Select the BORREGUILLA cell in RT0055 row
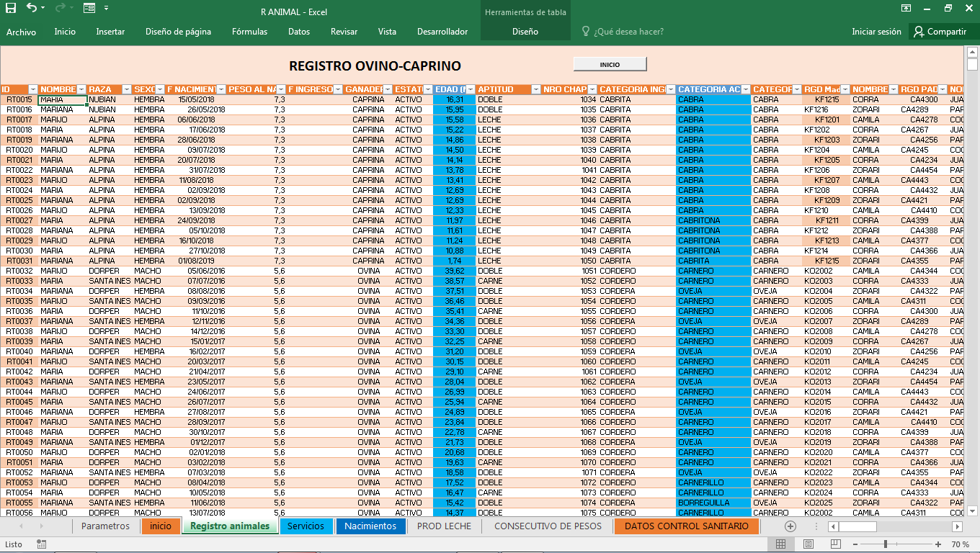The height and width of the screenshot is (553, 980). point(713,503)
